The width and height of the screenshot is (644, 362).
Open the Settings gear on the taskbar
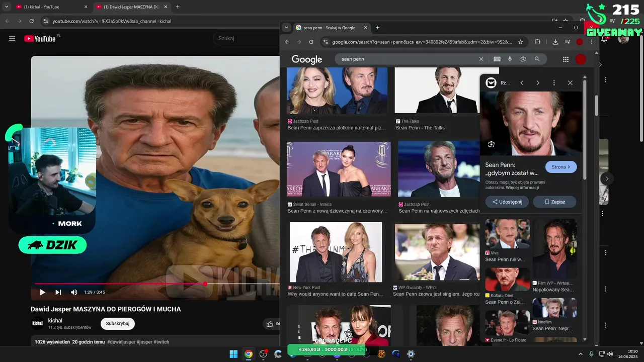point(411,354)
